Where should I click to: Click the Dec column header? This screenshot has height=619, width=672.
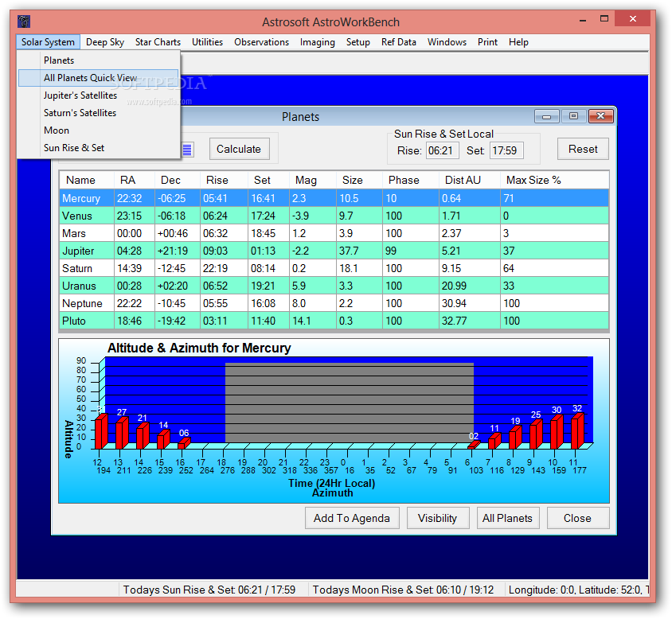point(178,181)
